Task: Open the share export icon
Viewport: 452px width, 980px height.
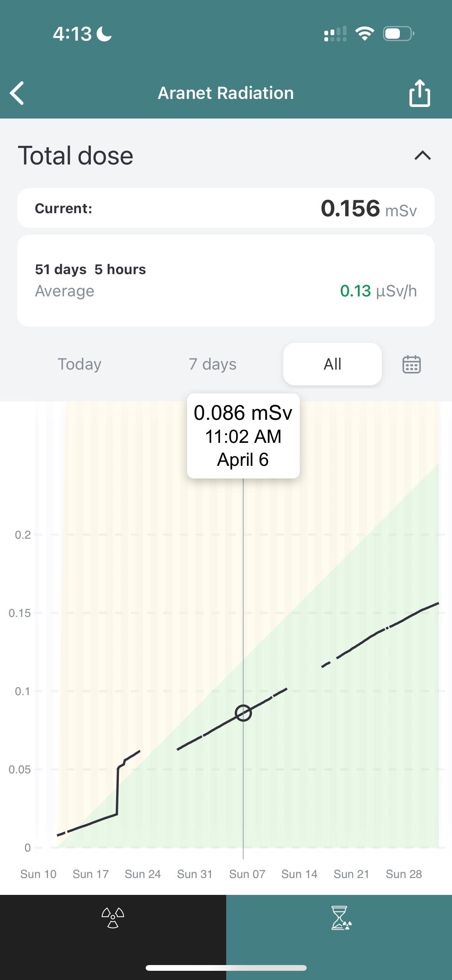Action: 419,93
